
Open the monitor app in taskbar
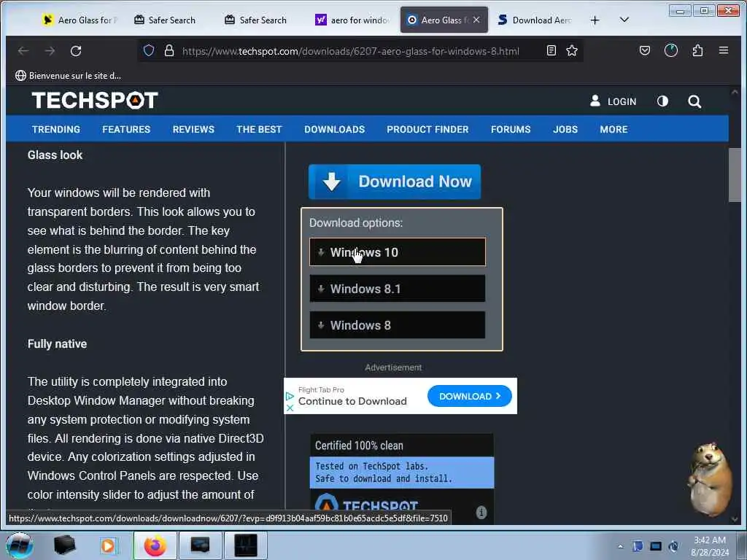coord(200,545)
